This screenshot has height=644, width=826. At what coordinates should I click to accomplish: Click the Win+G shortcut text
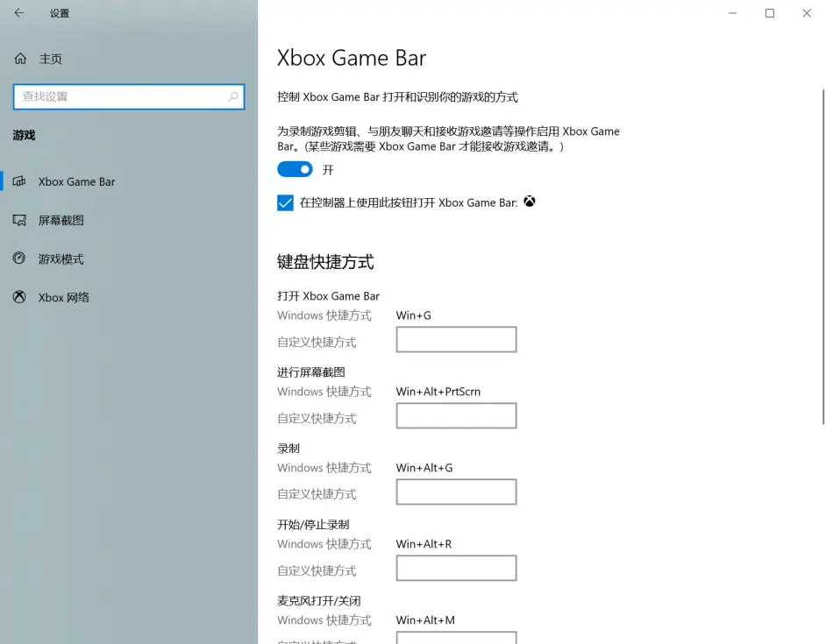coord(414,315)
